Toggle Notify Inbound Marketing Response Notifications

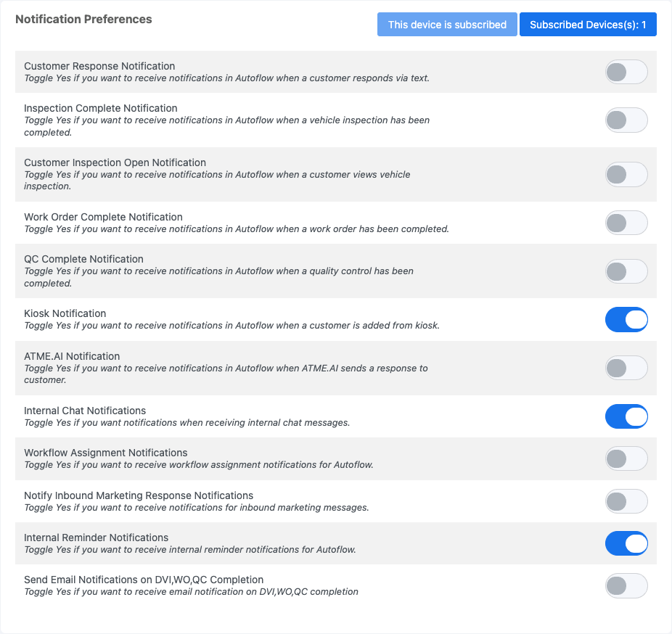pos(626,501)
